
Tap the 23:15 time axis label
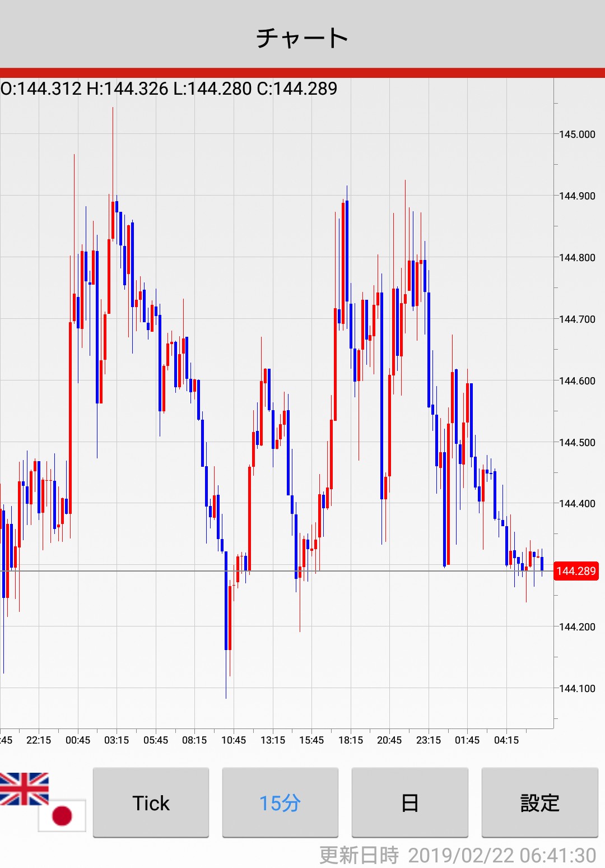(429, 740)
